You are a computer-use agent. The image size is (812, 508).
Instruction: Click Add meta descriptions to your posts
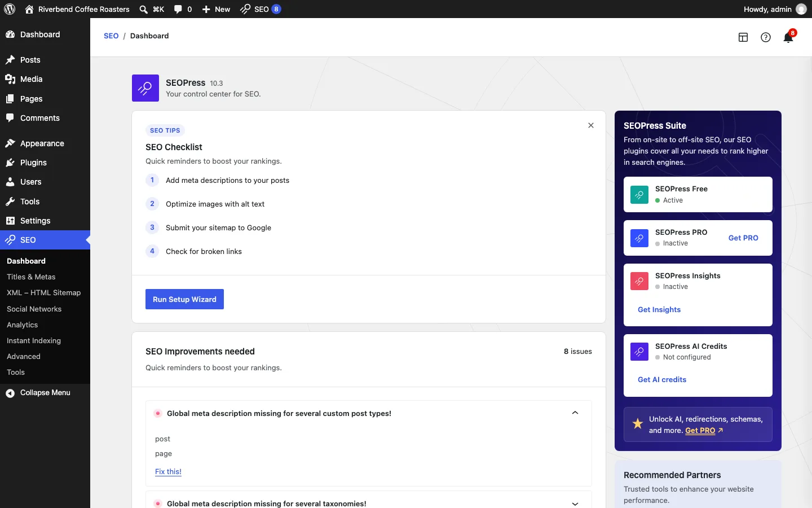coord(227,181)
